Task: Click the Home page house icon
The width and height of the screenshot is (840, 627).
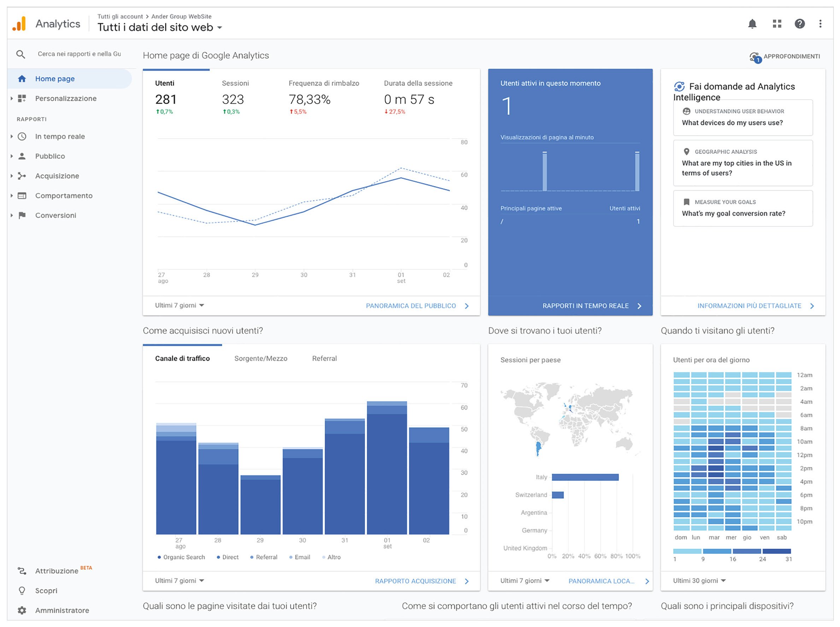Action: [22, 79]
